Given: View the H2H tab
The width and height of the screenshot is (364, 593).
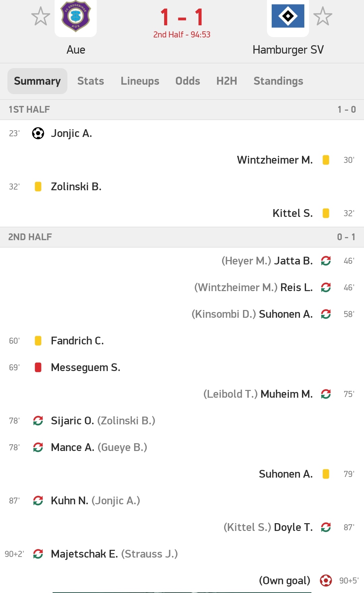Looking at the screenshot, I should pyautogui.click(x=227, y=81).
